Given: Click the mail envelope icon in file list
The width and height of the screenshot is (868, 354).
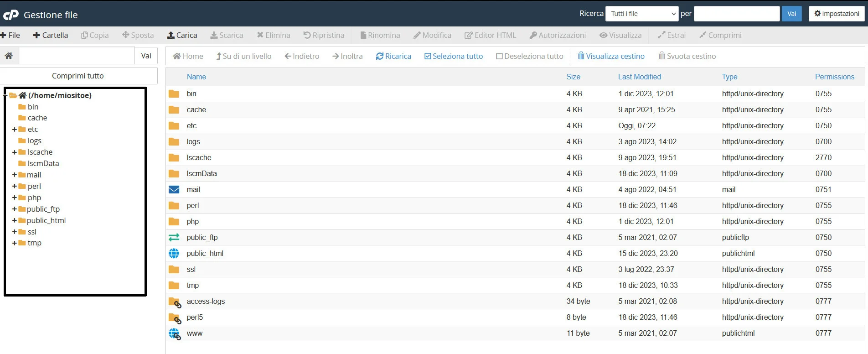Looking at the screenshot, I should [x=174, y=189].
